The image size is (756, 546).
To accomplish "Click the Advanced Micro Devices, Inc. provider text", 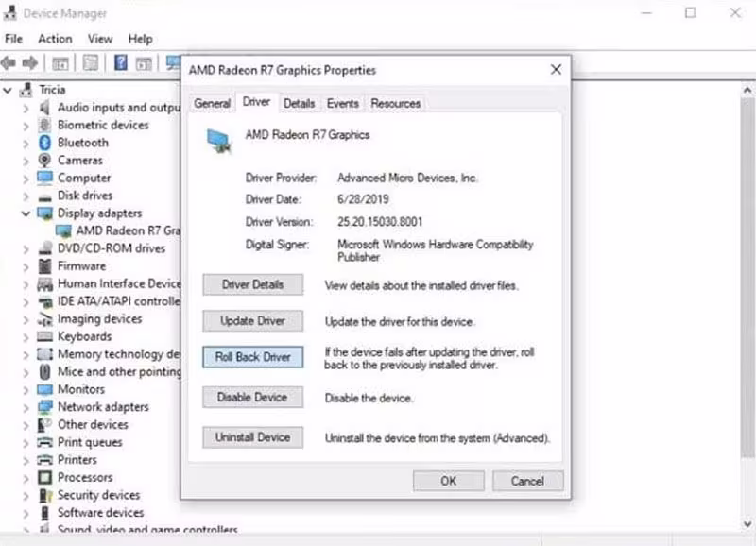I will [x=407, y=178].
